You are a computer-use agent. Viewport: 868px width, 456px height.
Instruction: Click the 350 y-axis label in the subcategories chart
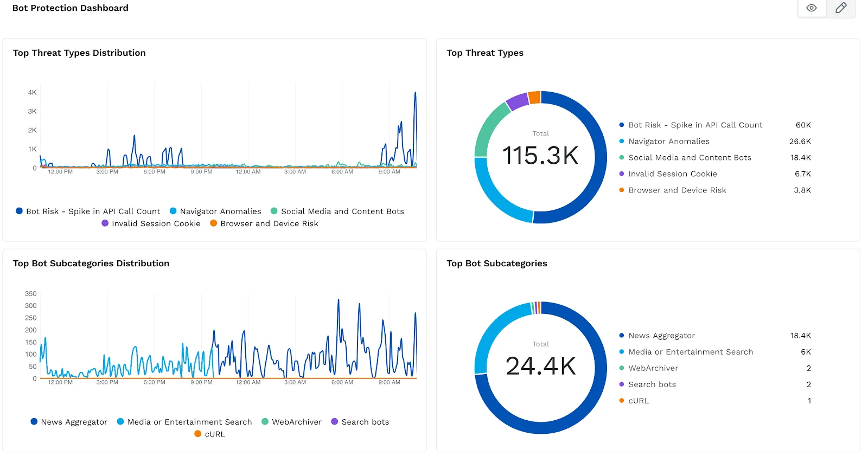[31, 293]
